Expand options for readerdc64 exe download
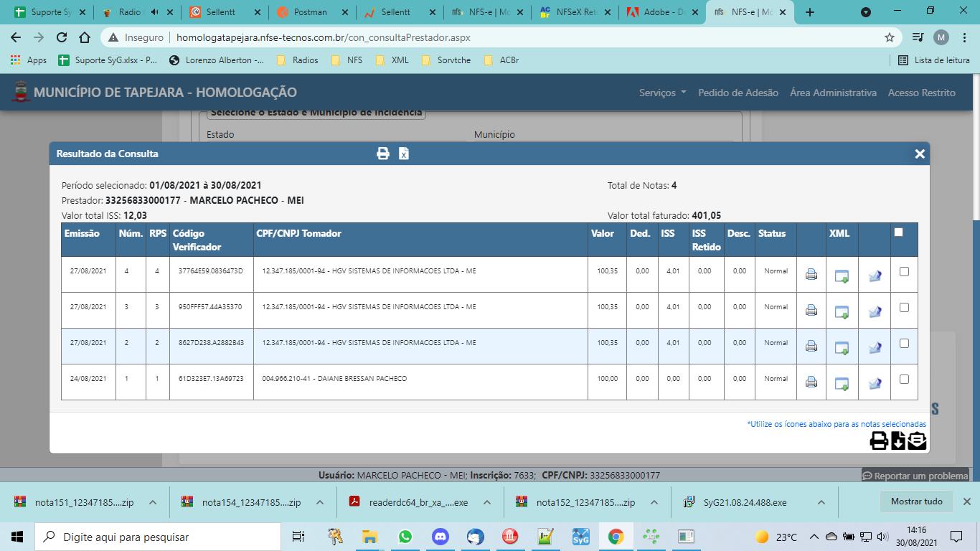Viewport: 980px width, 551px height. tap(487, 502)
